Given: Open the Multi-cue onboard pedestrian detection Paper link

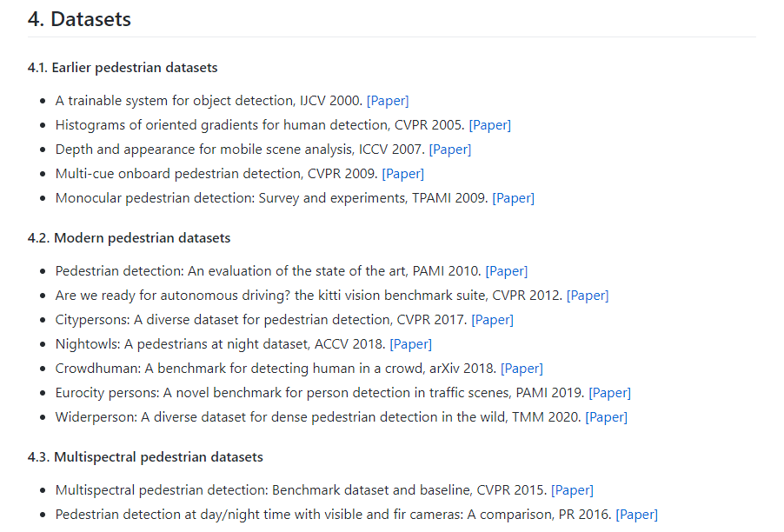Looking at the screenshot, I should (403, 174).
